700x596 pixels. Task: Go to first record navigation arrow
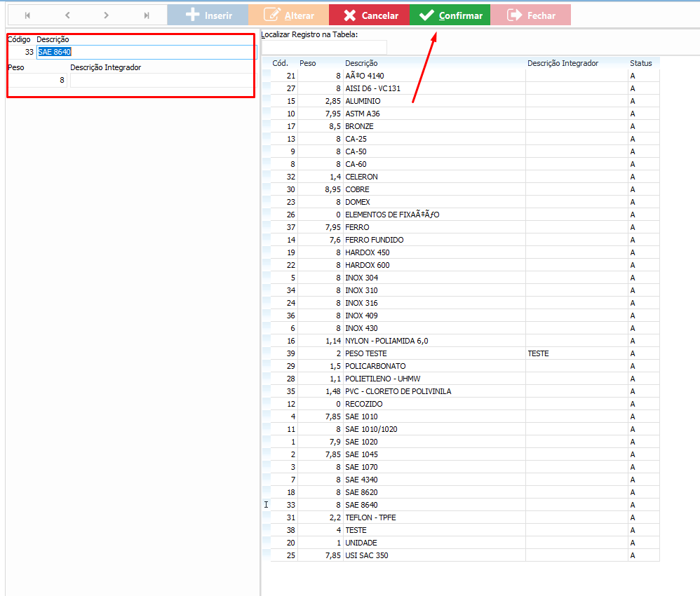[x=27, y=15]
